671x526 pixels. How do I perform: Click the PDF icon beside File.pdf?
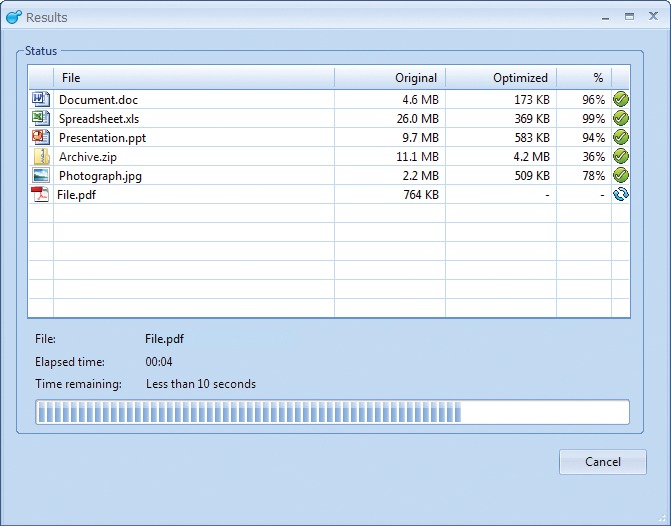40,194
